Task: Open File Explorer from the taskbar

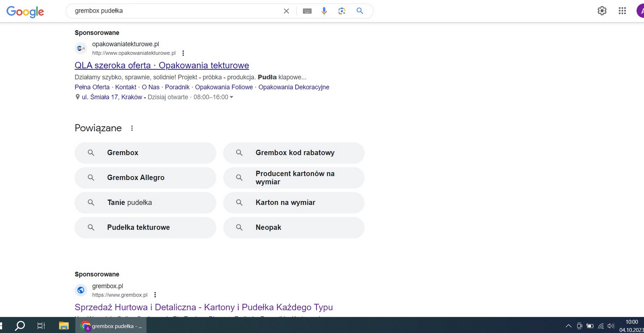Action: pos(64,326)
